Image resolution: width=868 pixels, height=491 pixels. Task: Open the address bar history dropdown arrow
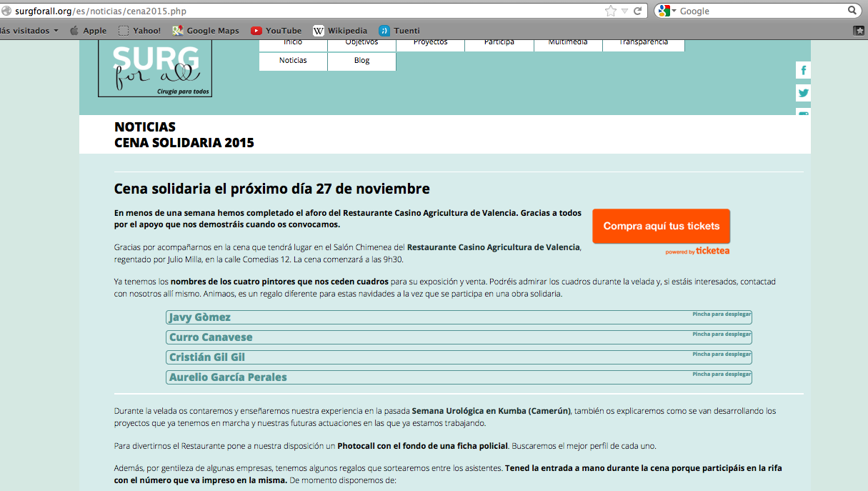(x=625, y=11)
